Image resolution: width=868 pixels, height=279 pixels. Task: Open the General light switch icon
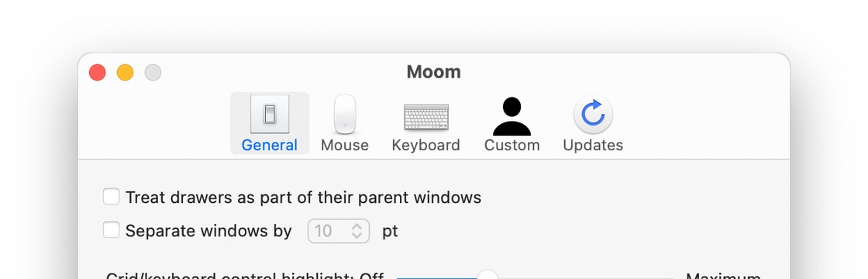[270, 114]
